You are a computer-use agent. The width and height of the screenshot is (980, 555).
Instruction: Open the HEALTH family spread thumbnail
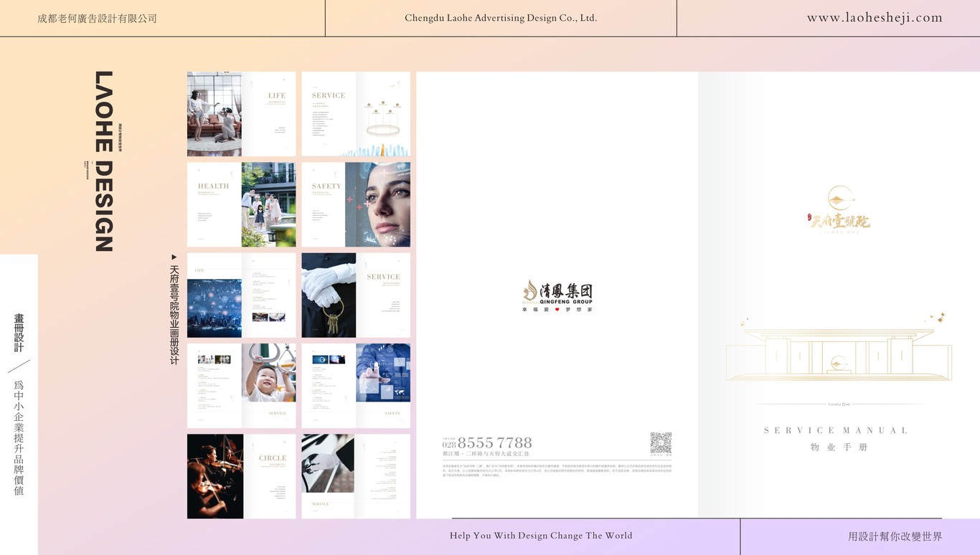[241, 204]
